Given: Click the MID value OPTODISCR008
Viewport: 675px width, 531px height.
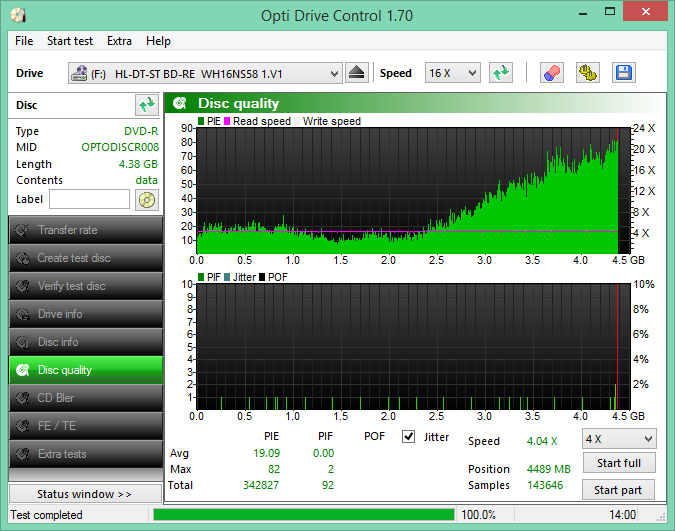Looking at the screenshot, I should click(x=120, y=147).
